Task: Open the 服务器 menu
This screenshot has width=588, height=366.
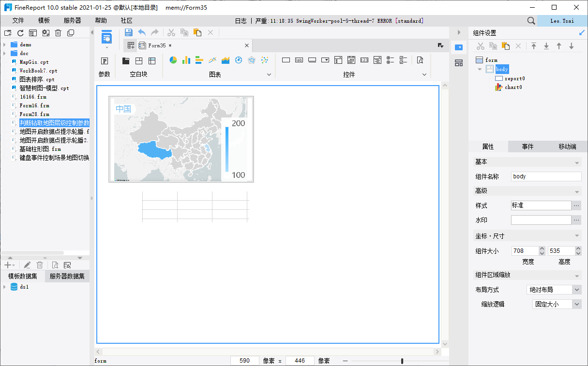Action: 72,21
